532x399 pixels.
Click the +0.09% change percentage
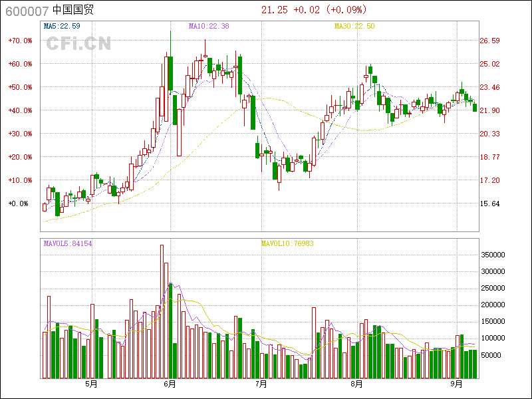pyautogui.click(x=346, y=10)
